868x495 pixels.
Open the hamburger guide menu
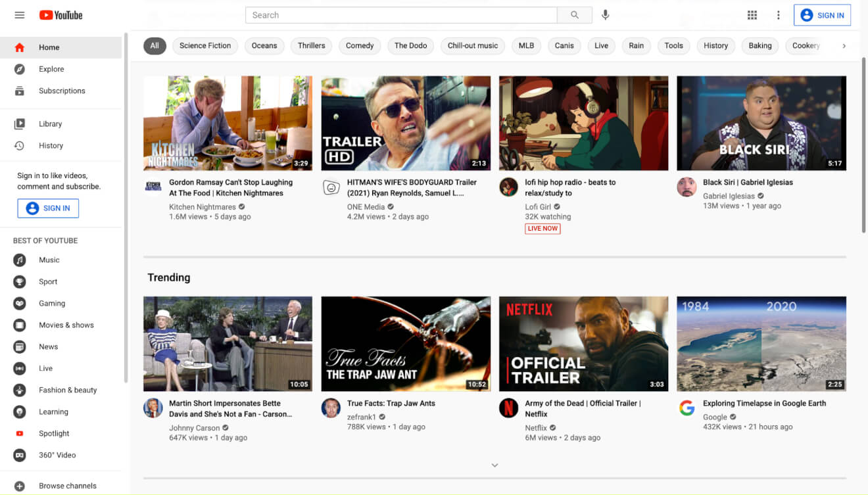point(19,15)
